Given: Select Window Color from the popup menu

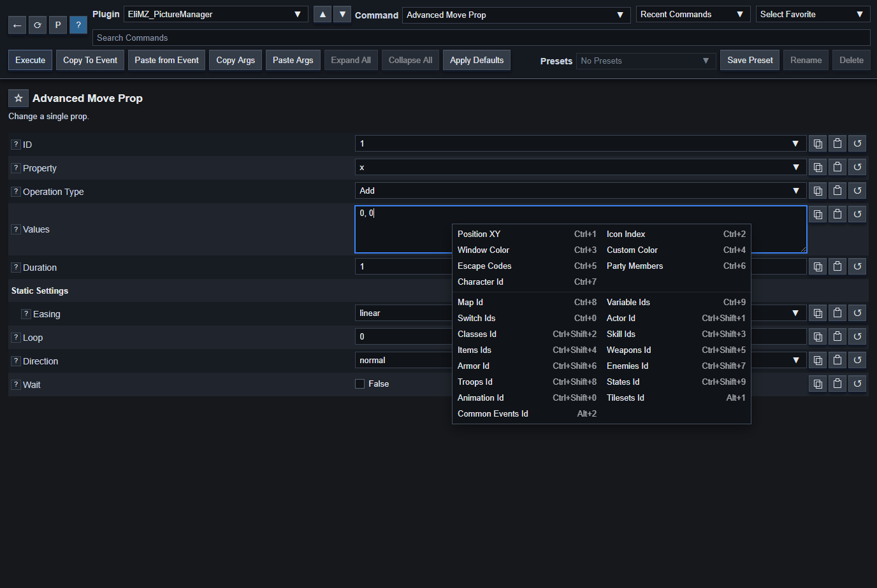Looking at the screenshot, I should coord(526,250).
